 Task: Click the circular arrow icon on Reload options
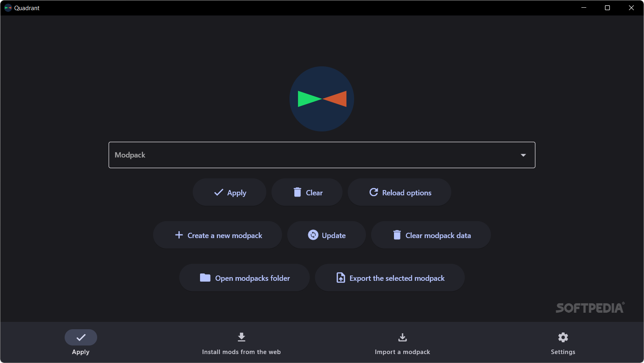(x=374, y=192)
